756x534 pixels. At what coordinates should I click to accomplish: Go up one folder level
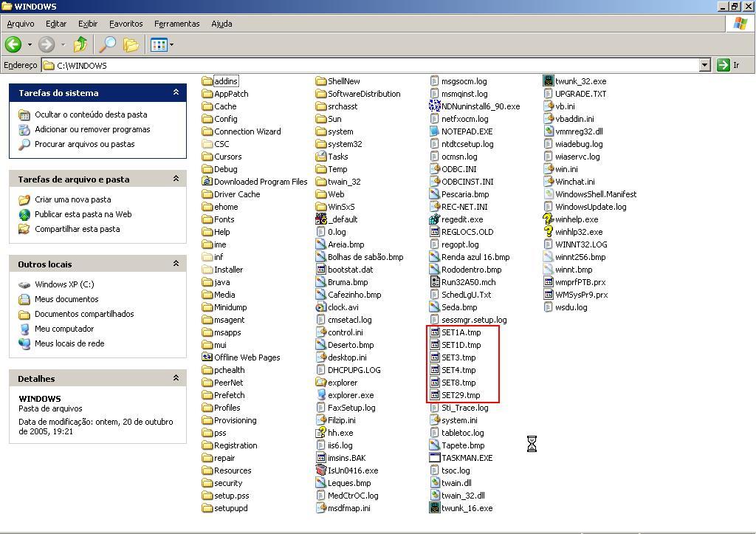click(x=80, y=45)
